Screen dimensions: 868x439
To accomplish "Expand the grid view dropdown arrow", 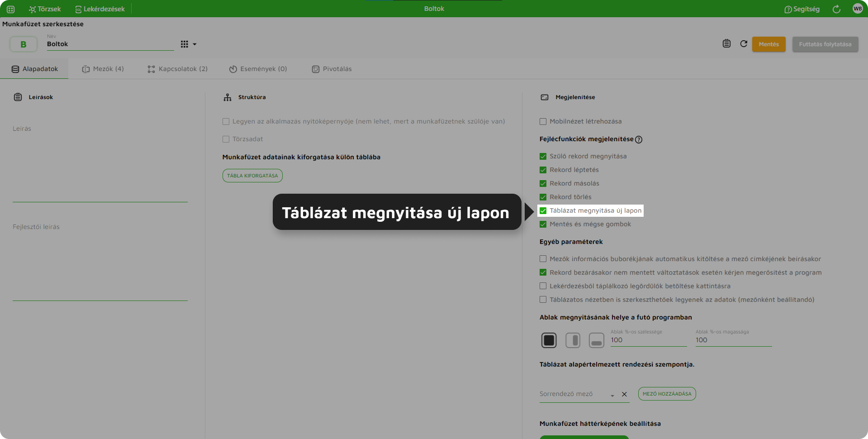I will (194, 44).
